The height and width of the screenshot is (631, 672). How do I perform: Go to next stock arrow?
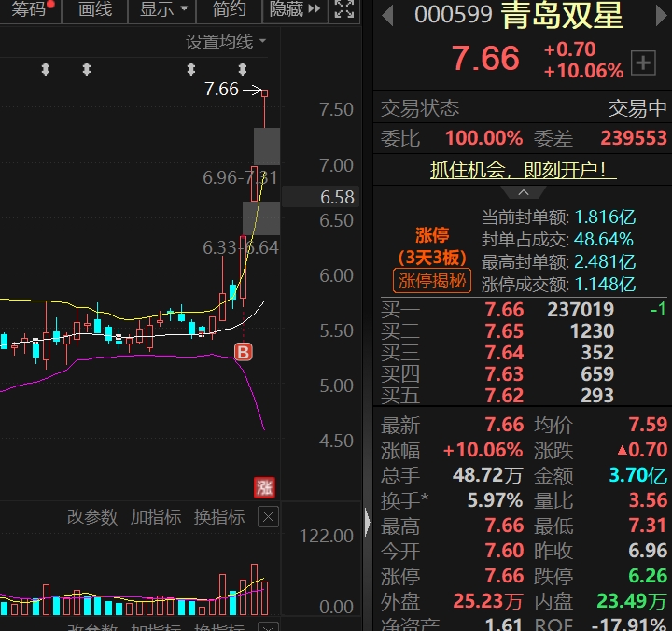[x=662, y=16]
